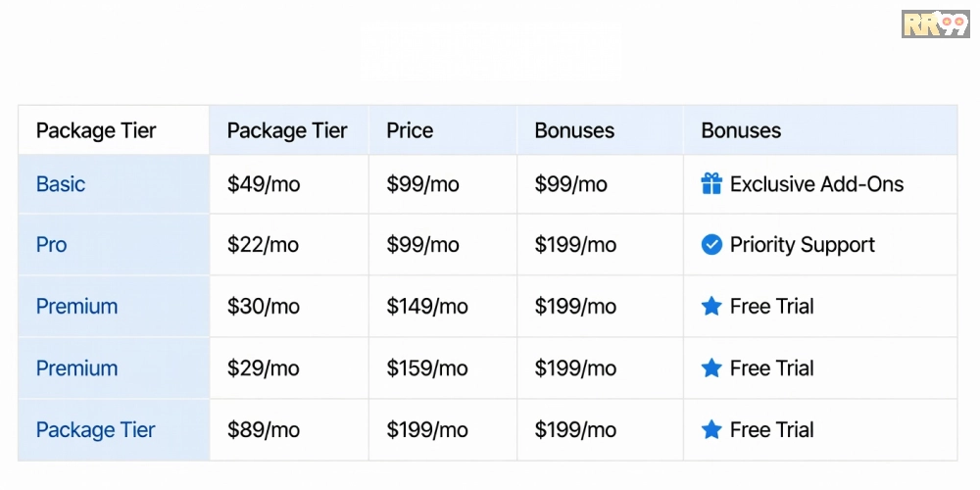The height and width of the screenshot is (490, 980).
Task: Click Free Trial text in the $89/mo row
Action: coord(771,429)
